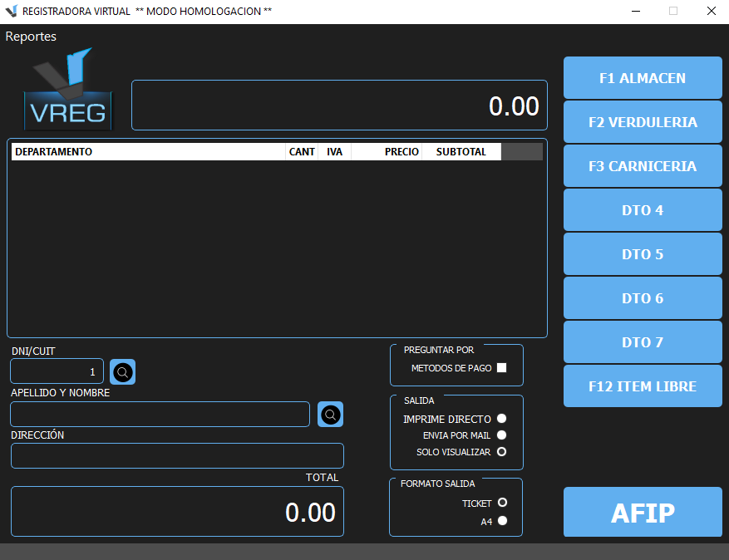
Task: Select SOLO VISUALIZAR output option
Action: pos(501,452)
